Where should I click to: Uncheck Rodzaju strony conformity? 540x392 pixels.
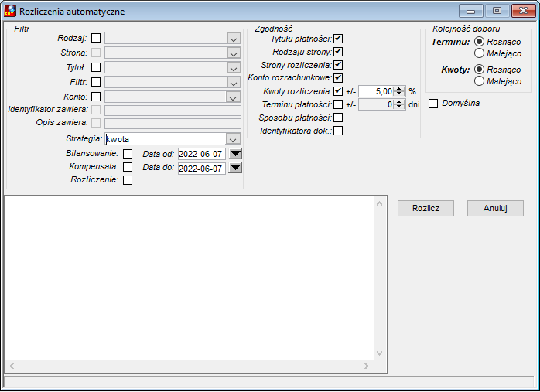[x=338, y=52]
